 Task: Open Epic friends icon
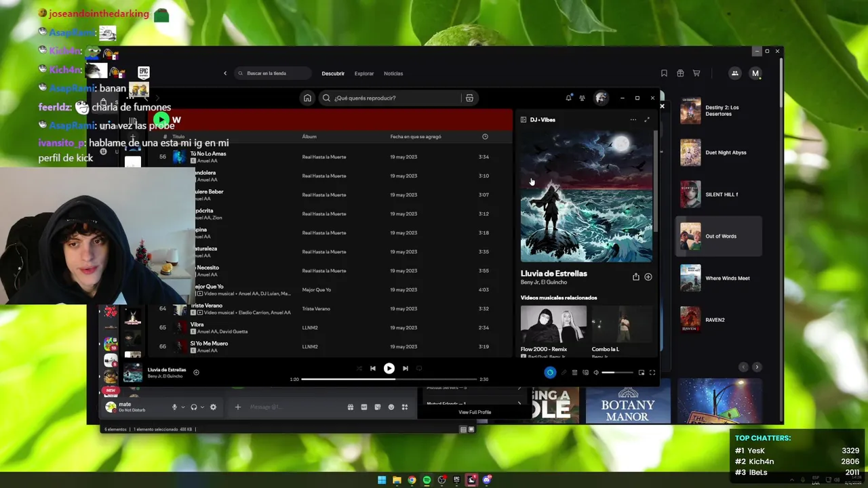pyautogui.click(x=734, y=73)
